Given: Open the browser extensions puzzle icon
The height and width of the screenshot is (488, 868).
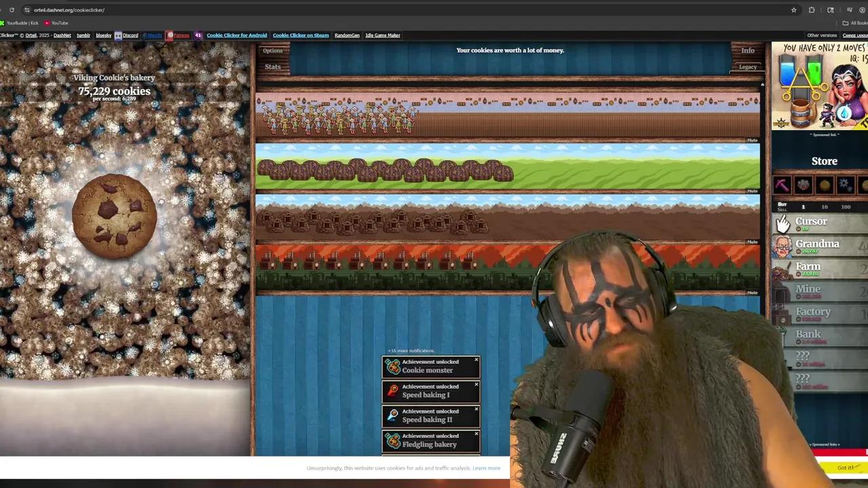Looking at the screenshot, I should (812, 10).
